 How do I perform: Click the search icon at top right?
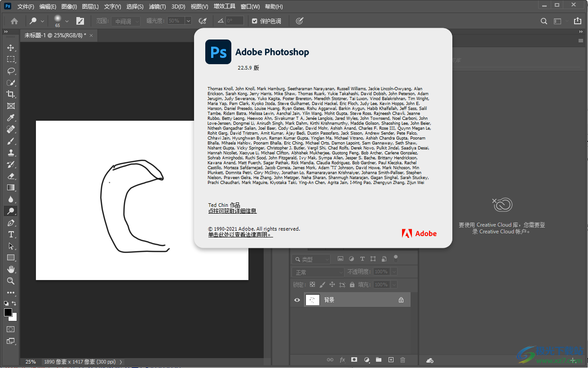(x=544, y=21)
